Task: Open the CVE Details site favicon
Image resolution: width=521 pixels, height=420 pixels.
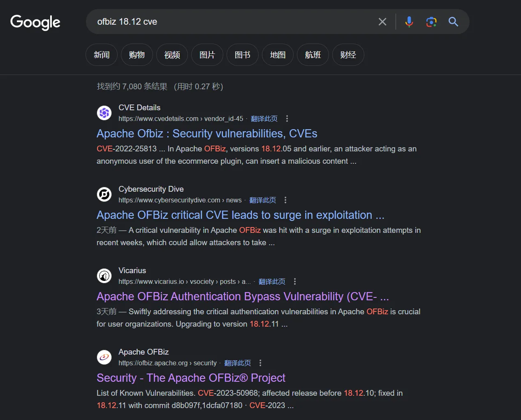Action: tap(104, 113)
